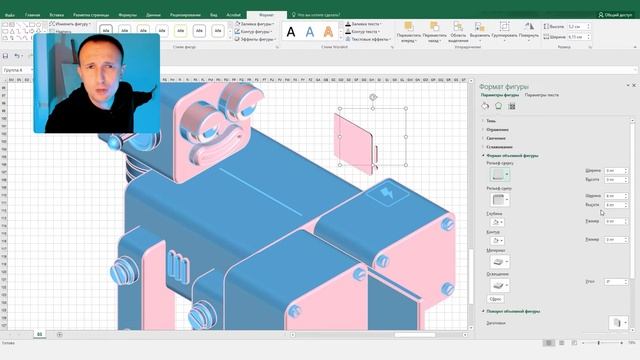Viewport: 640px width, 360px height.
Task: Open the Вставка ribbon tab
Action: click(x=56, y=15)
